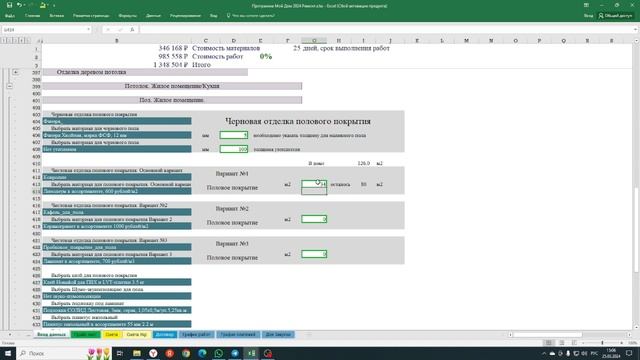Switch to the blue 'Договор' sheet tab
Viewport: 640px width, 360px height.
[165, 334]
